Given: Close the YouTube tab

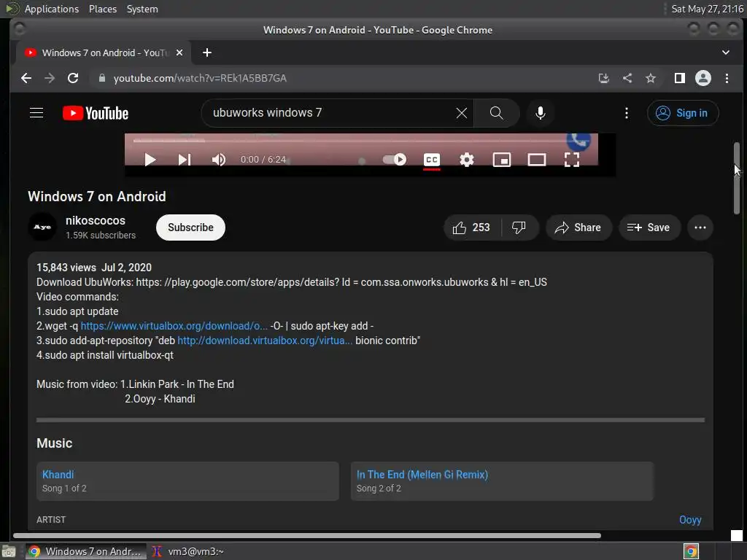Looking at the screenshot, I should (179, 52).
